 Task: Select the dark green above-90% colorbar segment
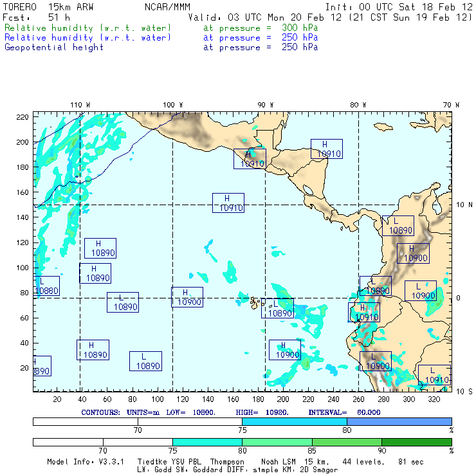[x=417, y=442]
